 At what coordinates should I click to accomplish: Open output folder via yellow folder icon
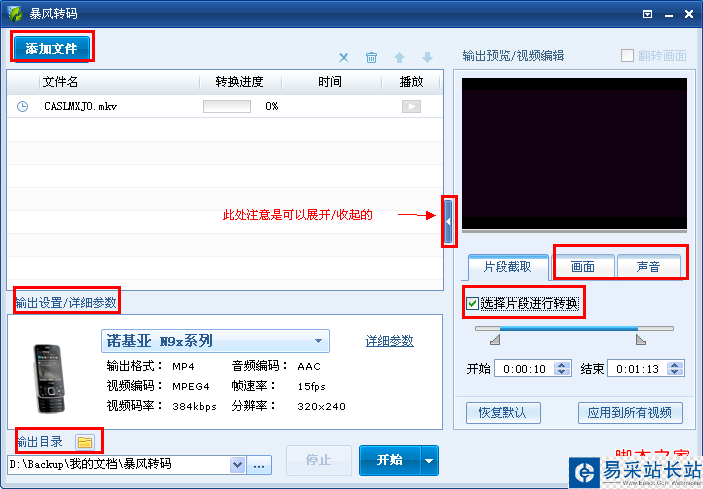click(85, 442)
